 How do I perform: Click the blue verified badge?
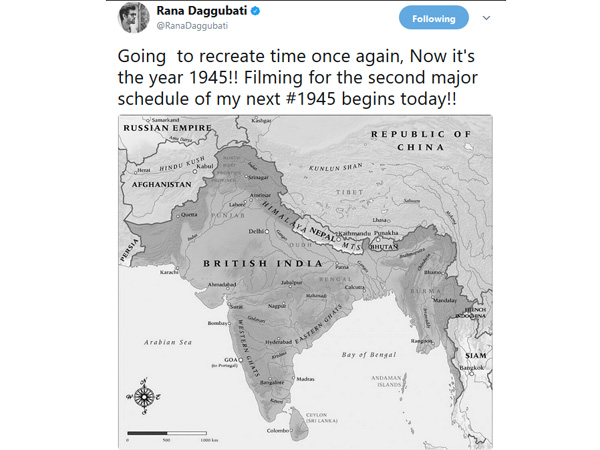(x=255, y=11)
